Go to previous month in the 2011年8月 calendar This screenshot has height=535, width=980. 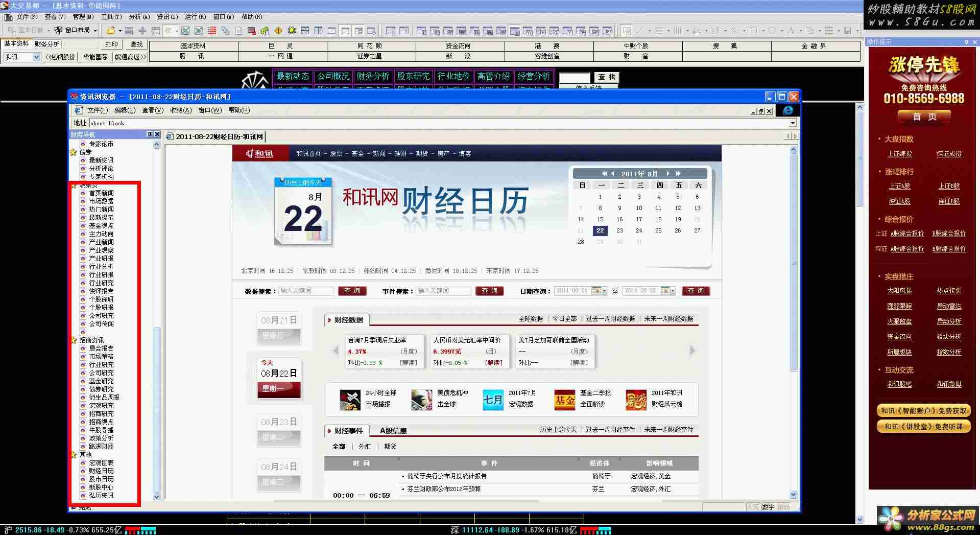(x=613, y=174)
